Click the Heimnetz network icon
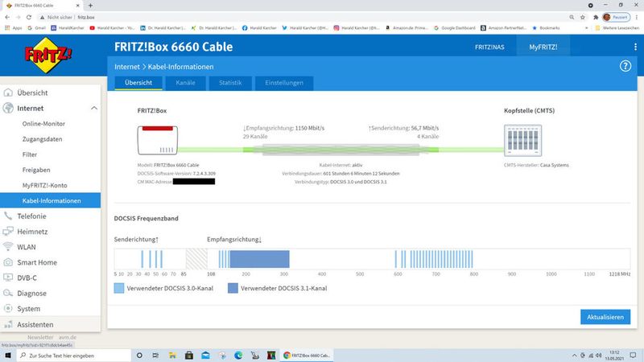644x362 pixels. pyautogui.click(x=8, y=232)
